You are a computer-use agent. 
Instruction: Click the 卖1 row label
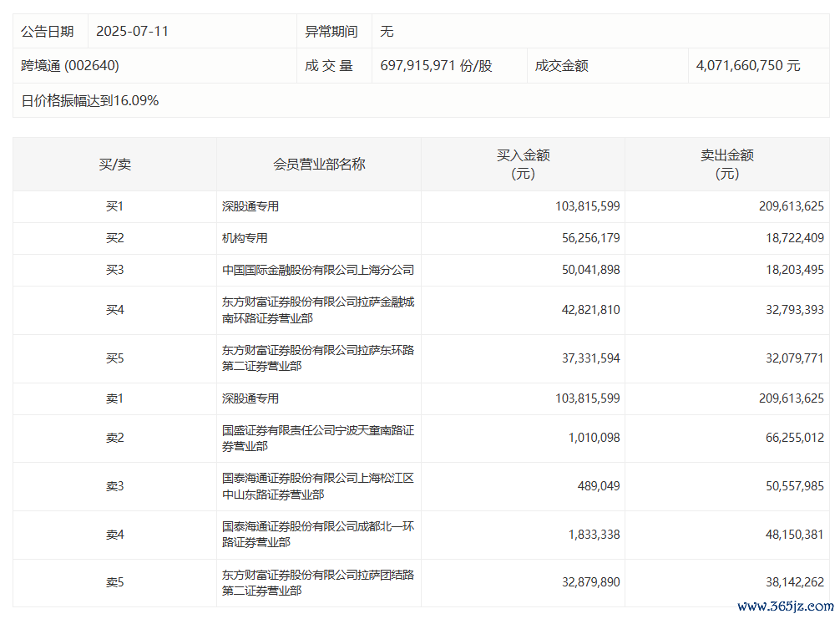(x=114, y=399)
